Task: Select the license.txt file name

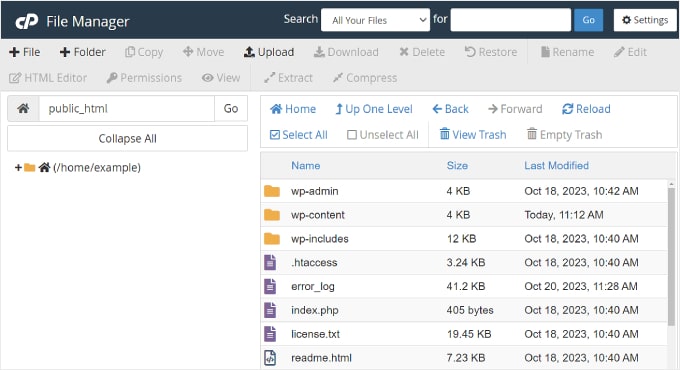Action: tap(315, 334)
